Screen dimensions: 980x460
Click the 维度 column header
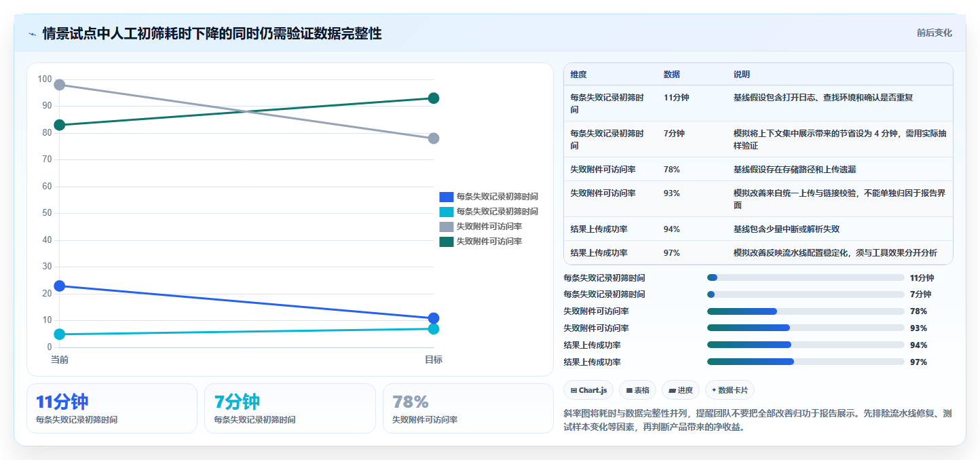pos(579,75)
